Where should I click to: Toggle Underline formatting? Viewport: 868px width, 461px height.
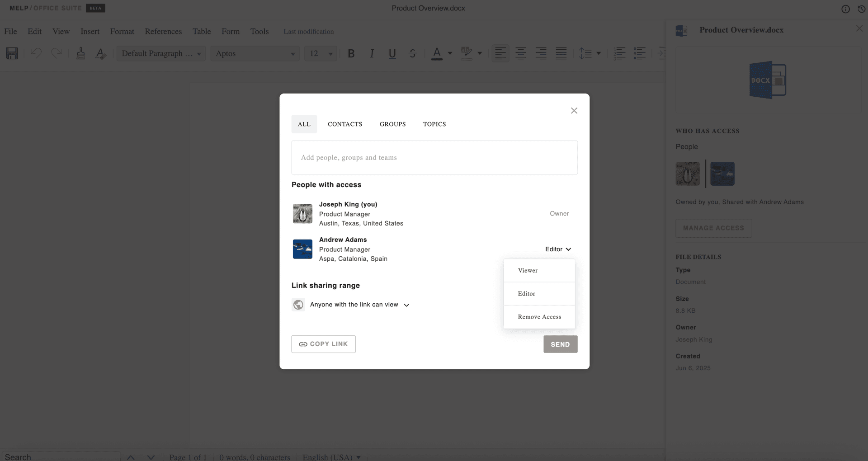click(x=392, y=53)
